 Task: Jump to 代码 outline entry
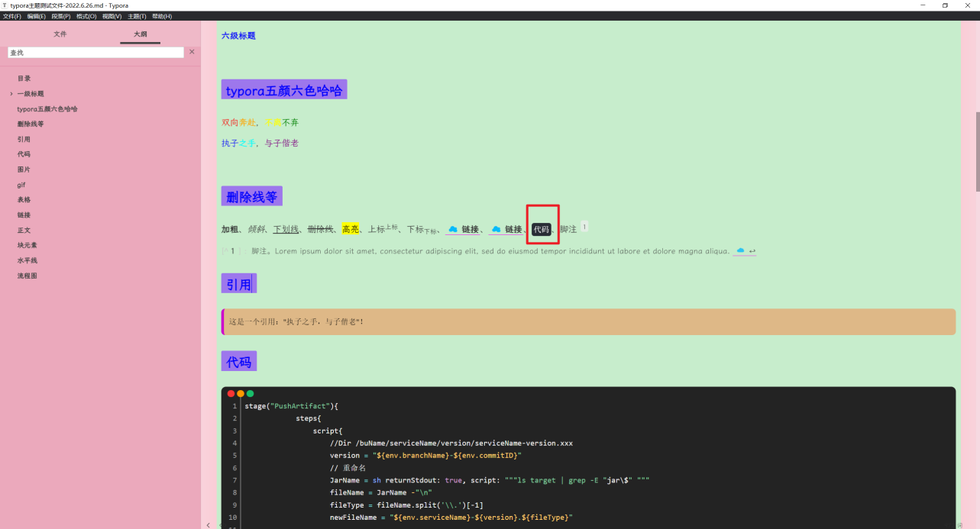point(24,154)
